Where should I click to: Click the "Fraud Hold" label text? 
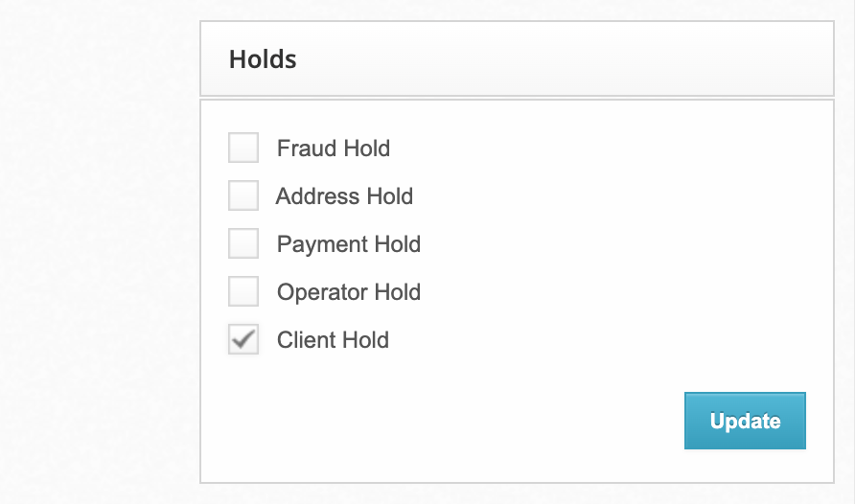(x=334, y=149)
